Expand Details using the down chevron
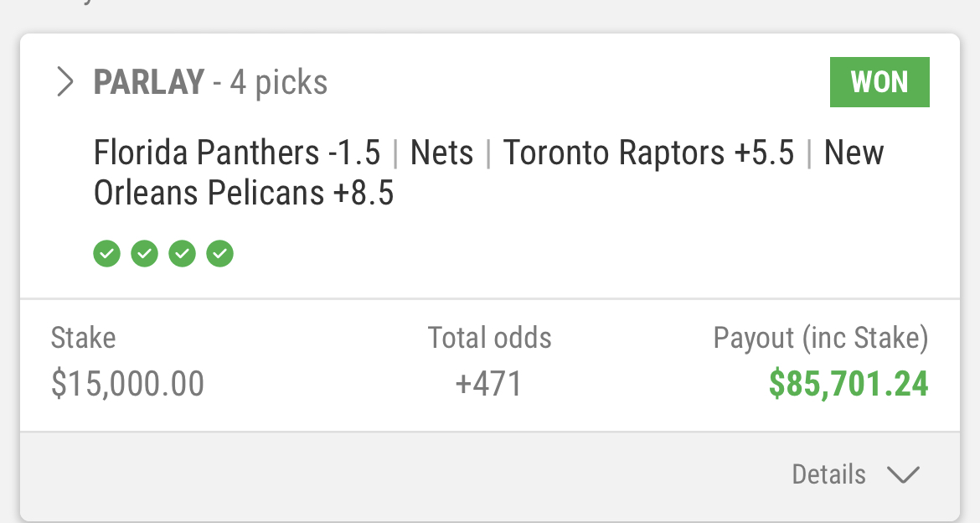Image resolution: width=980 pixels, height=523 pixels. tap(903, 475)
